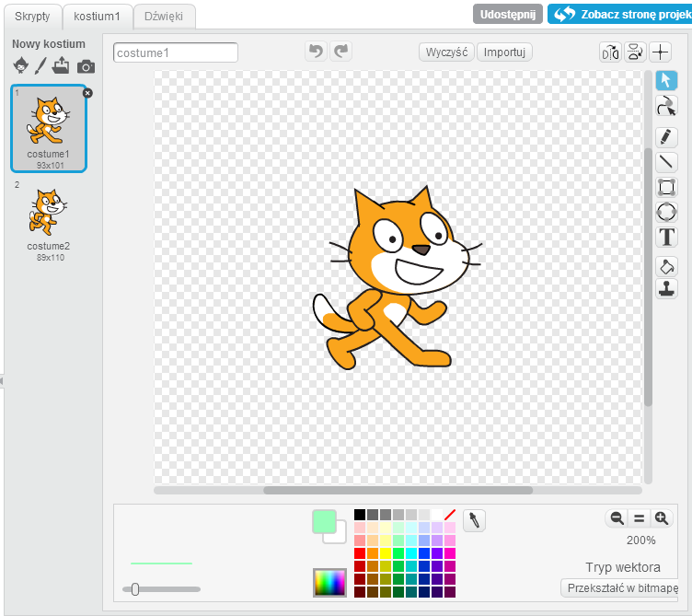Take new costume with camera icon
692x616 pixels.
pyautogui.click(x=86, y=66)
